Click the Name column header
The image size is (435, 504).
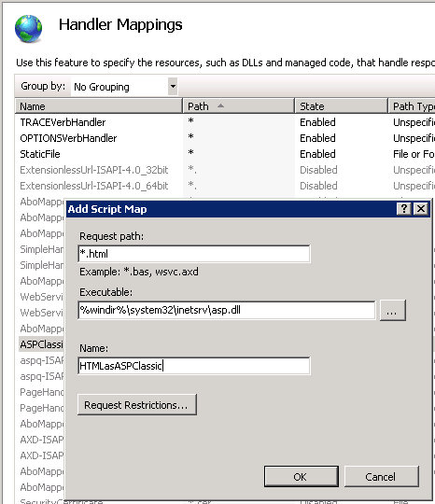coord(98,106)
